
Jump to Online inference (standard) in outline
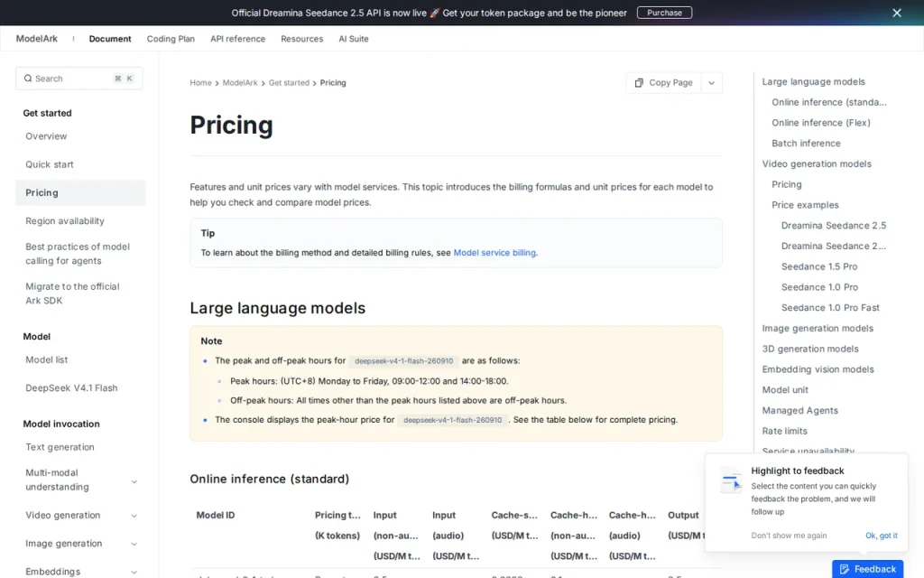tap(829, 102)
